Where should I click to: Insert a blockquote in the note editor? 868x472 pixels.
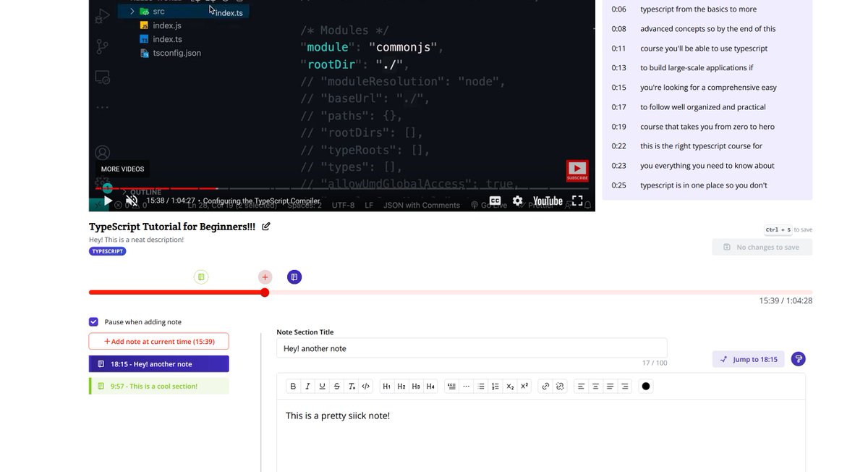pyautogui.click(x=451, y=387)
